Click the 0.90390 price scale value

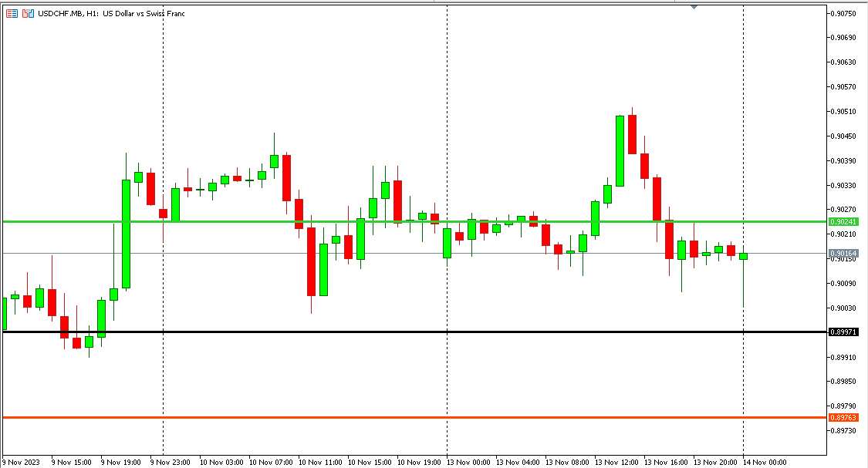[x=843, y=160]
